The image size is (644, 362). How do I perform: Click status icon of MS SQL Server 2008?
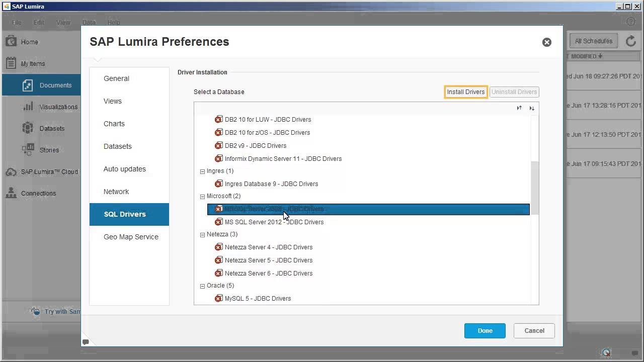tap(218, 209)
